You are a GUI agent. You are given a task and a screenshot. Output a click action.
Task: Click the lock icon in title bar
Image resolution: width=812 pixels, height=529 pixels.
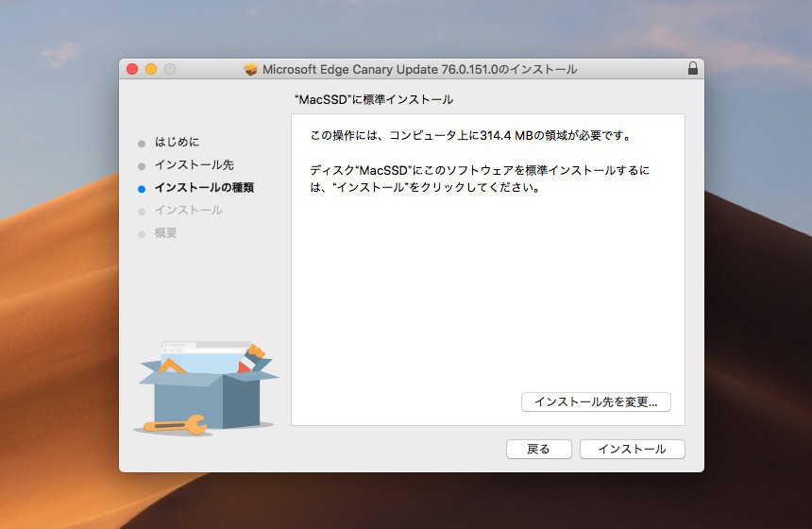[x=692, y=68]
